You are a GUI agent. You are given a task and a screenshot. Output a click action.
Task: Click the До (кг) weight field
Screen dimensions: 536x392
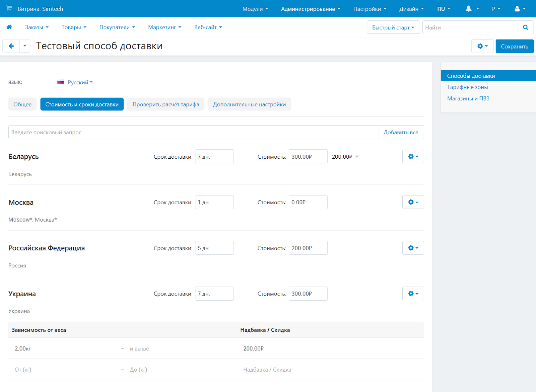coord(138,370)
